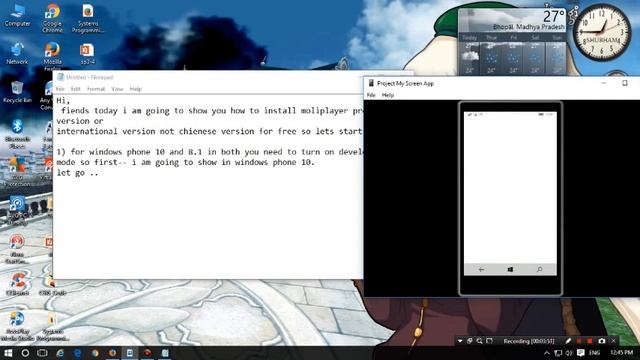Open Cortana search circle on the taskbar

click(25, 353)
